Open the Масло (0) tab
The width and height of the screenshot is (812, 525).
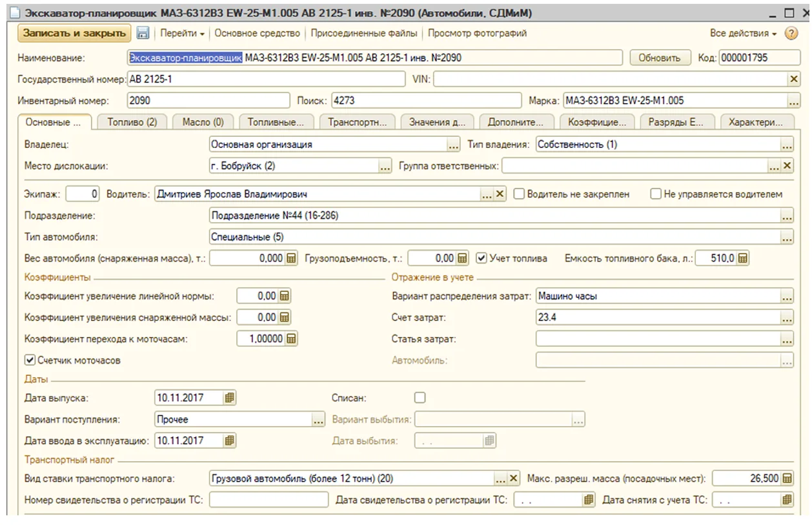203,122
